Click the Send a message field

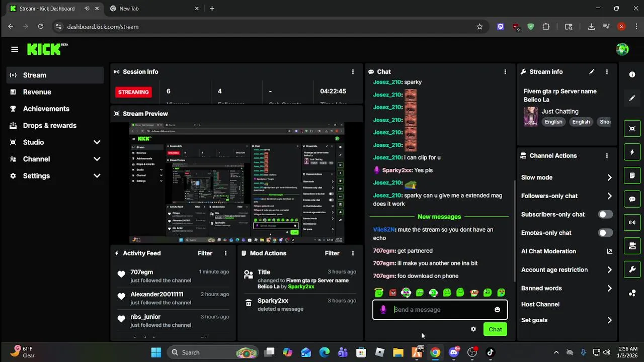click(440, 310)
